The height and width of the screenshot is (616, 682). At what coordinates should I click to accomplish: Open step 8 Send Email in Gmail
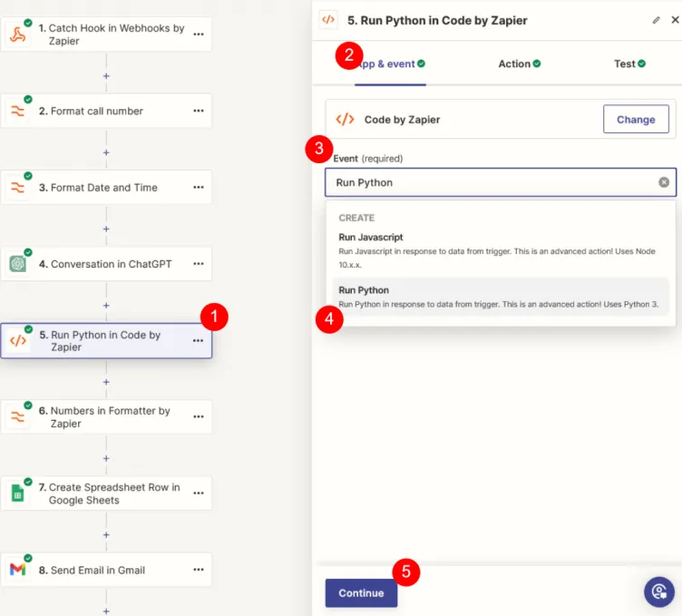tap(106, 570)
